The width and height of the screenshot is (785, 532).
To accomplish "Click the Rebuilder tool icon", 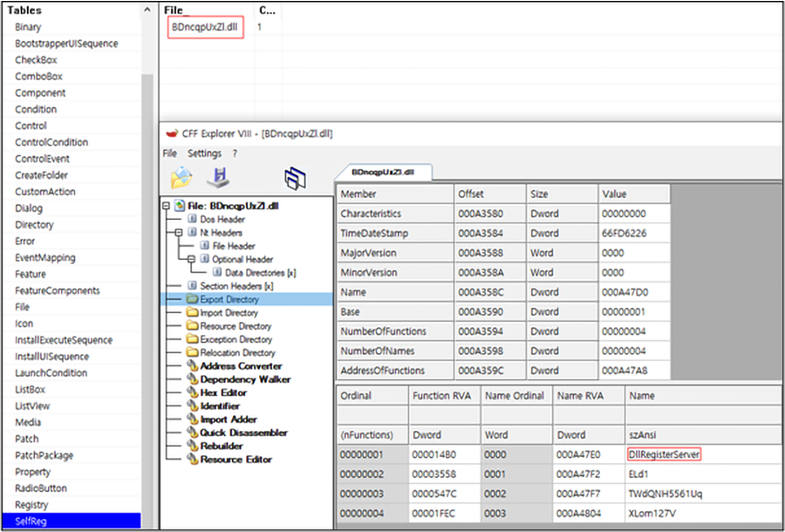I will [192, 446].
